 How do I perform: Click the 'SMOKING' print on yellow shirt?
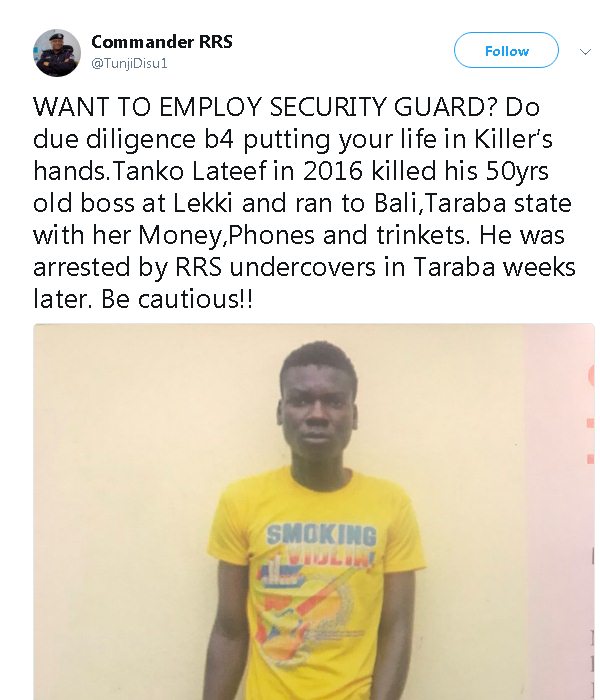[321, 535]
